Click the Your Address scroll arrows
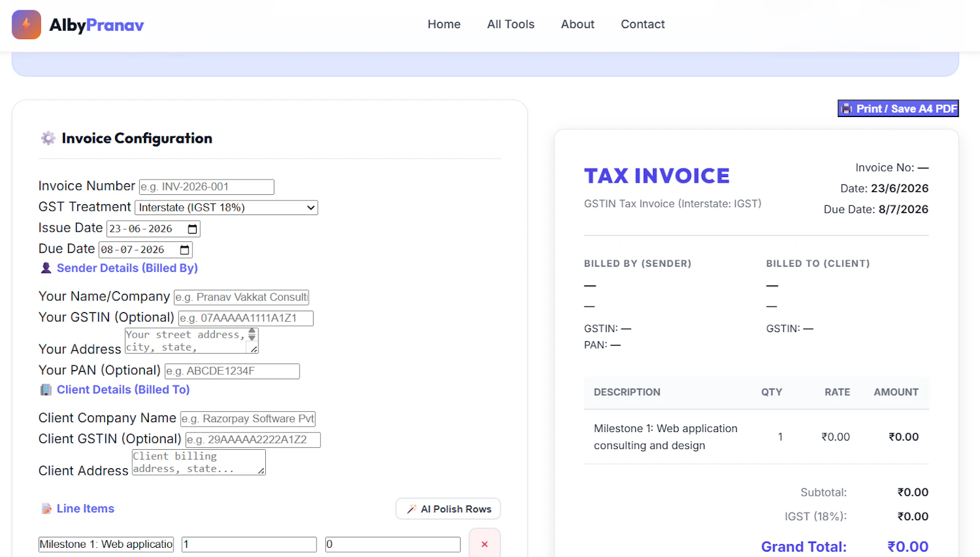The height and width of the screenshot is (557, 980). [252, 334]
